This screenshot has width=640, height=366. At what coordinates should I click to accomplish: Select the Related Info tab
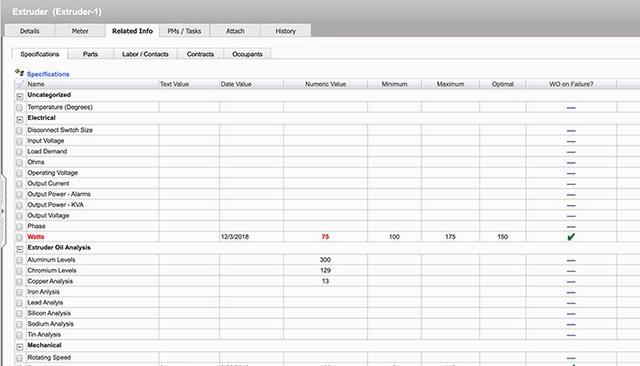[x=132, y=31]
